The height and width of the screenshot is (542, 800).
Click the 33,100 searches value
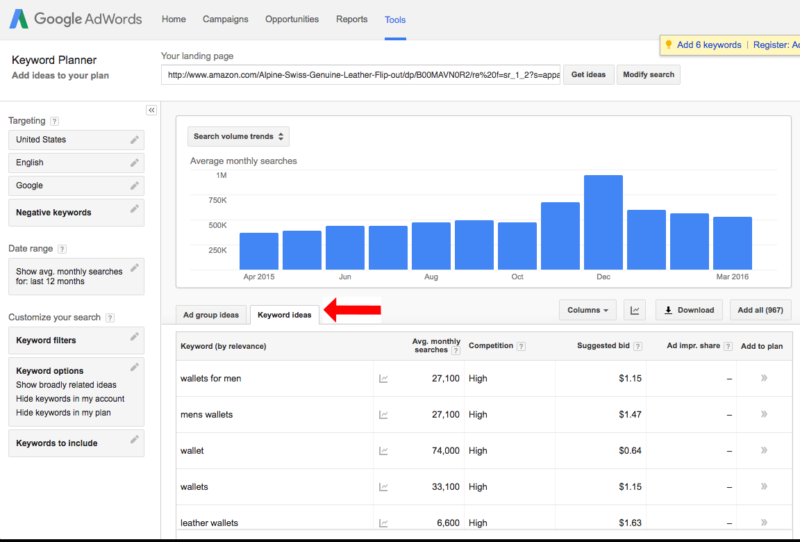[445, 487]
